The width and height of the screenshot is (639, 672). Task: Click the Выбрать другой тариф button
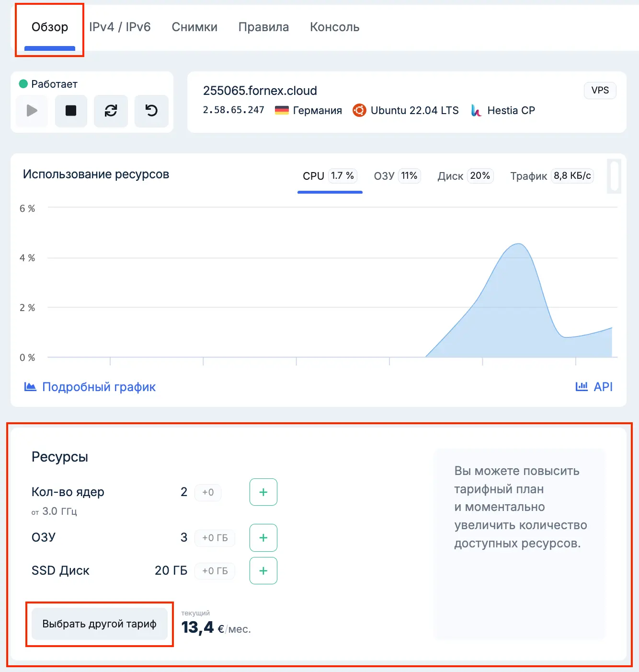100,624
